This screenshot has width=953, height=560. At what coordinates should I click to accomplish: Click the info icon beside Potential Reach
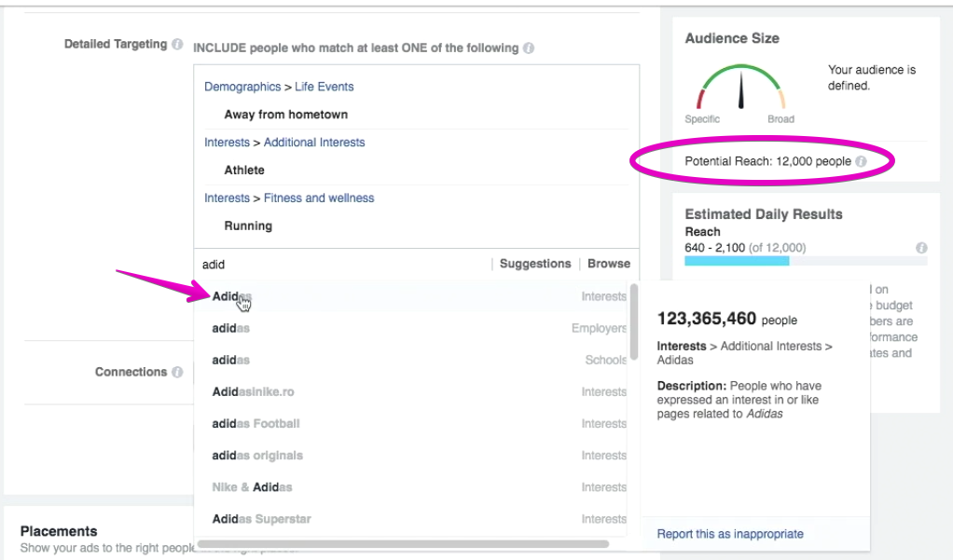click(861, 161)
